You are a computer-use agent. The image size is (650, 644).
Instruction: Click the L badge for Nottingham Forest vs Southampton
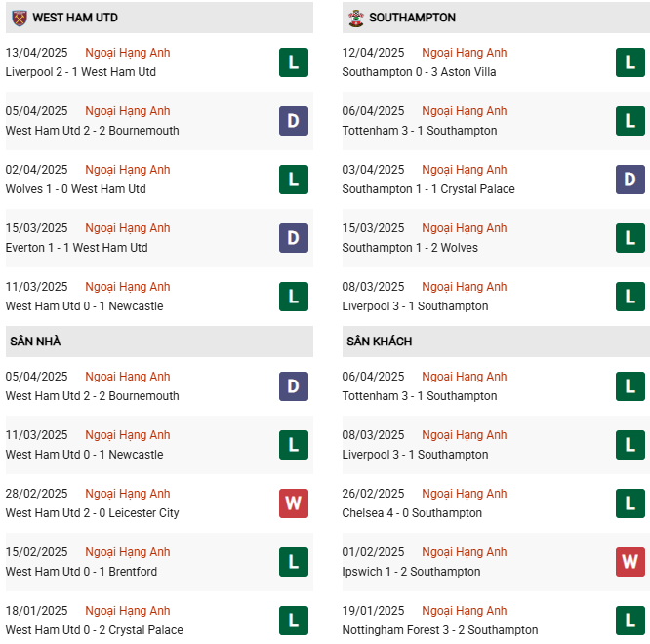(630, 621)
